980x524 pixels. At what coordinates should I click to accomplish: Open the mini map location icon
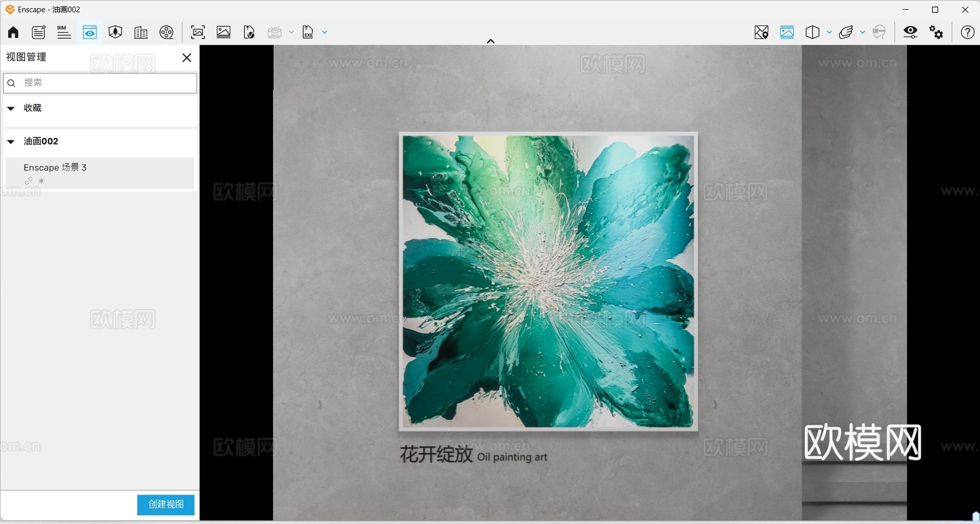[x=762, y=32]
